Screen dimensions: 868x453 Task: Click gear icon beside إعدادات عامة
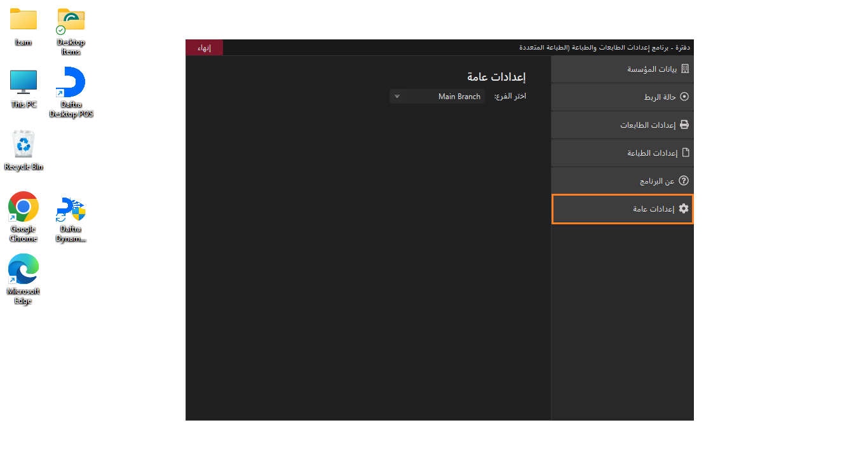(x=684, y=208)
